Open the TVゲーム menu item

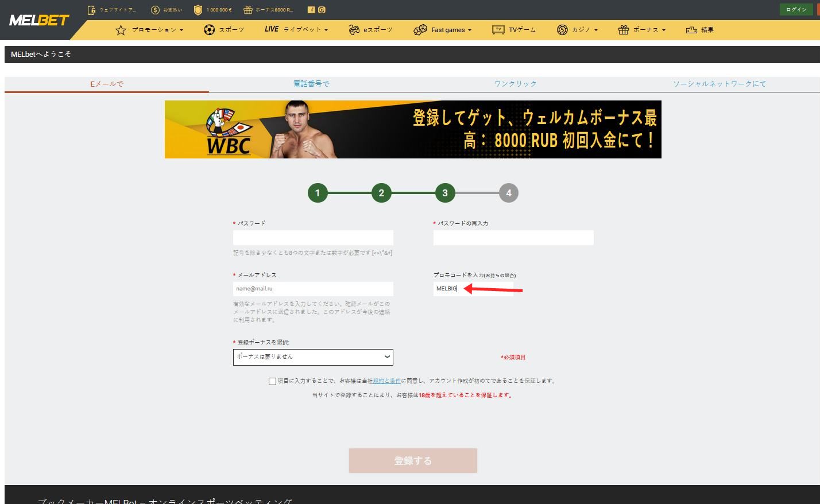(522, 30)
